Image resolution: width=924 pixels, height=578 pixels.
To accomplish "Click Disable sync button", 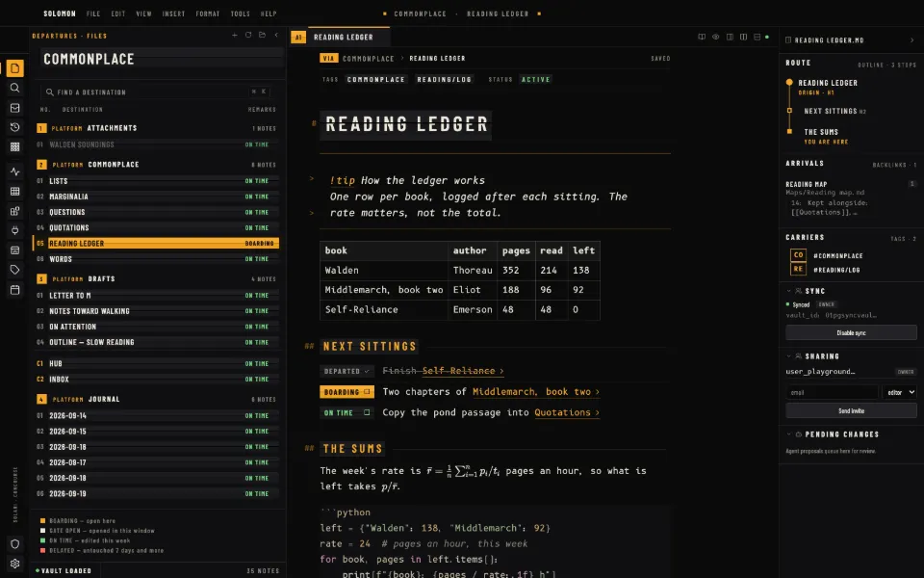I will tap(851, 332).
